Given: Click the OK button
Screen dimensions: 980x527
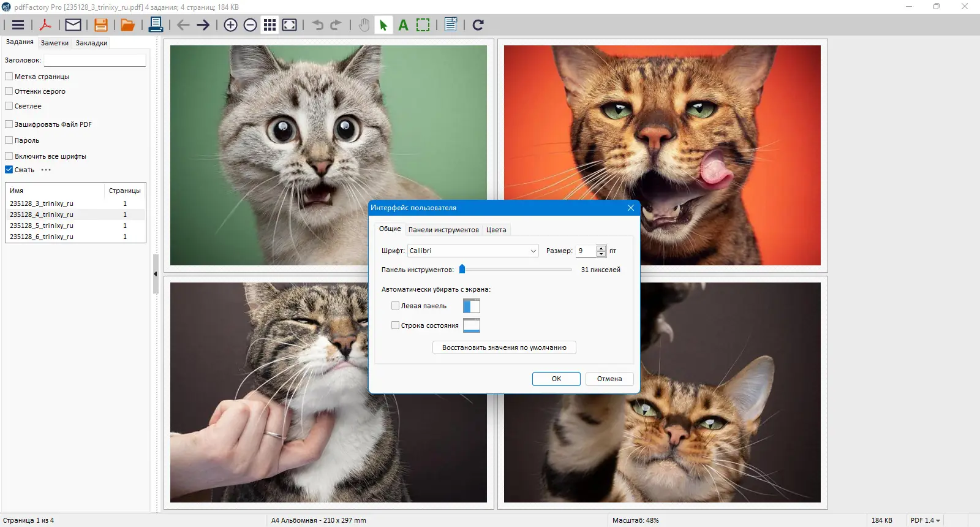Looking at the screenshot, I should [x=556, y=379].
